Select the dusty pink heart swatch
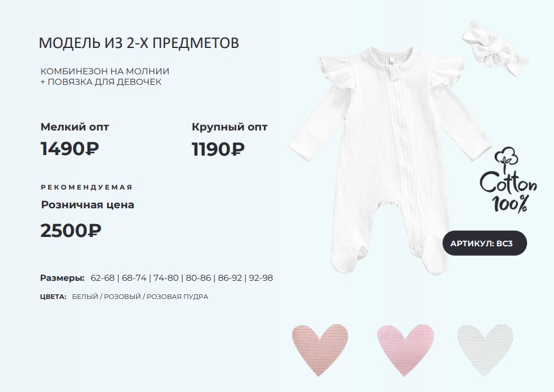Image resolution: width=554 pixels, height=392 pixels. point(319,349)
